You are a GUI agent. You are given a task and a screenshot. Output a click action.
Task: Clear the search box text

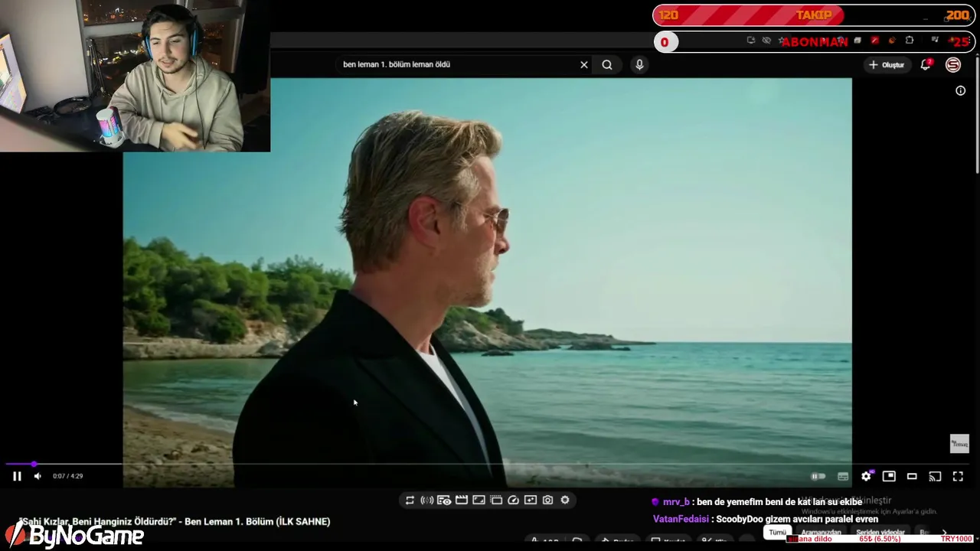point(584,64)
